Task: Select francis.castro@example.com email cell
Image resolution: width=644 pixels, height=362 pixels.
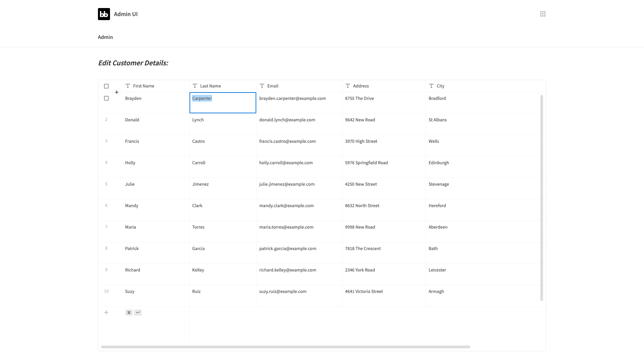Action: 300,146
